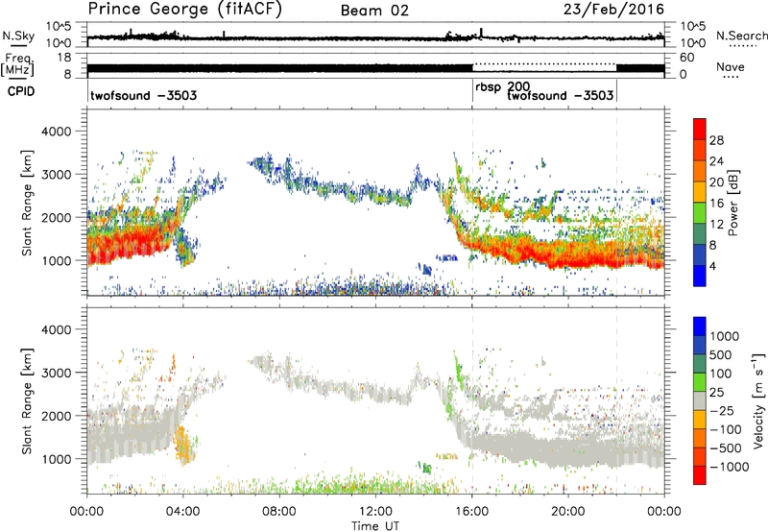Click the "-1000" tick label on the Velocity color bar
The width and height of the screenshot is (768, 532).
[730, 467]
